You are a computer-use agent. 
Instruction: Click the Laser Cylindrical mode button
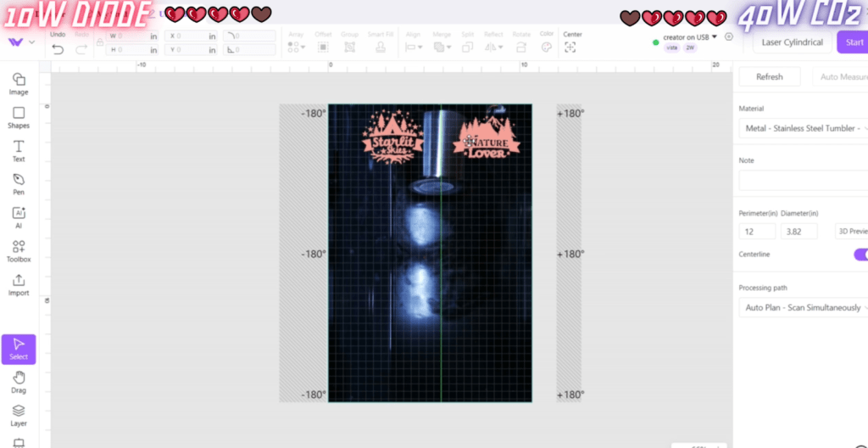click(792, 42)
